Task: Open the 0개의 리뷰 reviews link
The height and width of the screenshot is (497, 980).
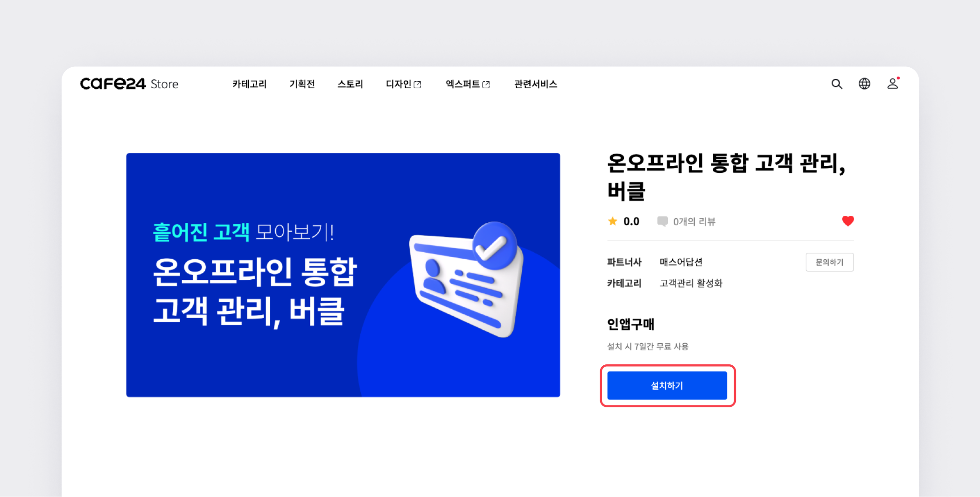Action: coord(694,221)
